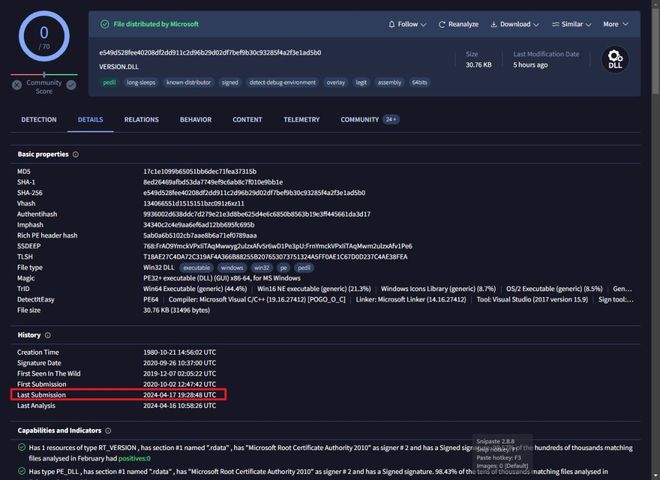
Task: Click the File size value 30.76 KB (31496 bytes)
Action: pos(176,310)
